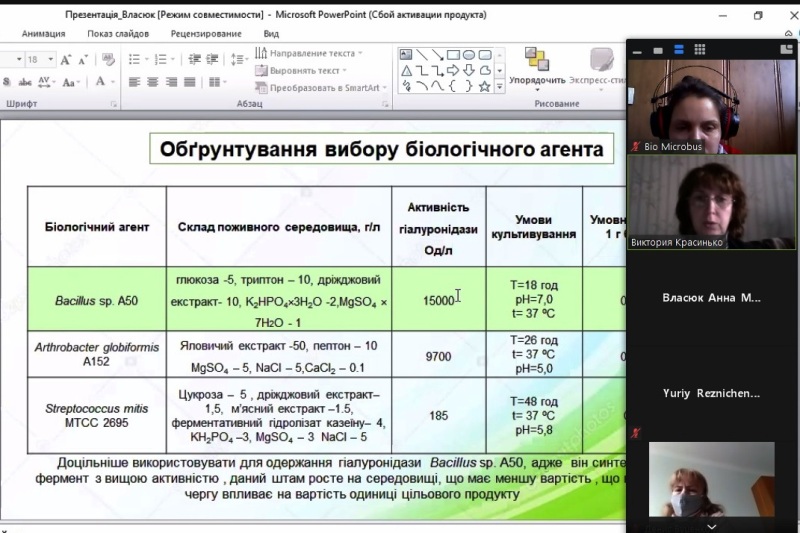Select Виктория Красинько video tile
This screenshot has width=800, height=533.
tap(711, 202)
